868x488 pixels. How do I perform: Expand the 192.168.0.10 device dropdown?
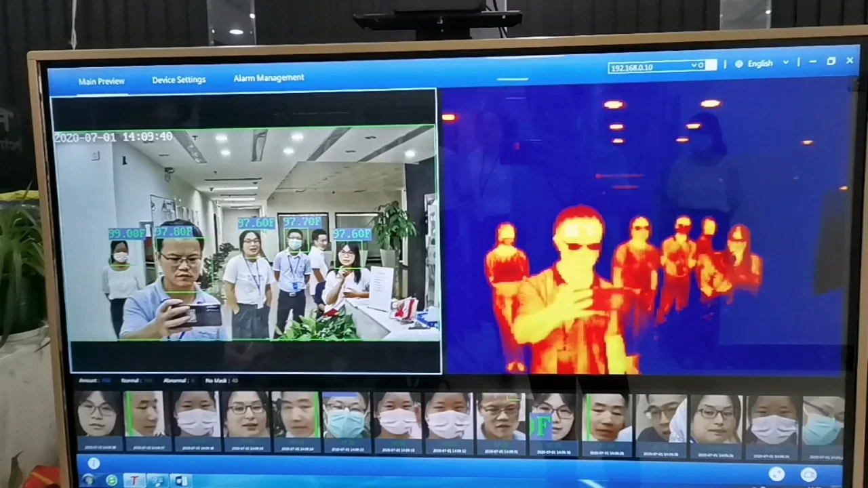coord(694,65)
